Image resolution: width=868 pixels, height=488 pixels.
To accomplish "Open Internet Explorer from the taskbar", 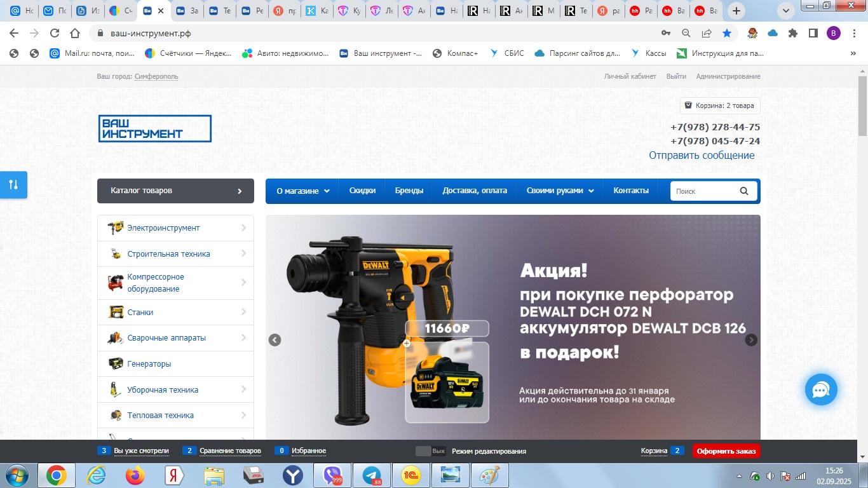I will pyautogui.click(x=96, y=475).
